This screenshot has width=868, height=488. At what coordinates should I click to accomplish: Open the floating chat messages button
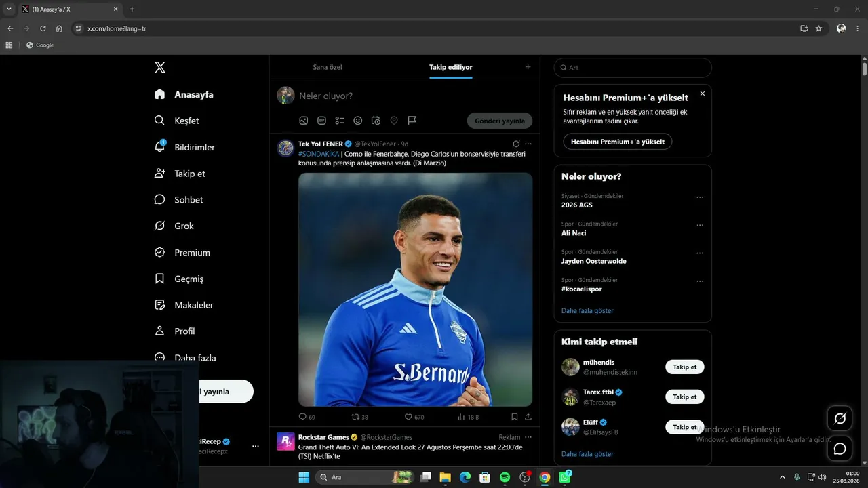(840, 449)
